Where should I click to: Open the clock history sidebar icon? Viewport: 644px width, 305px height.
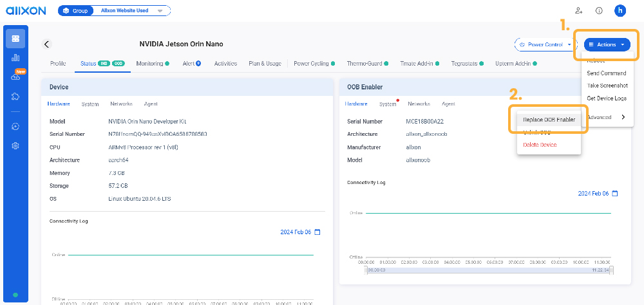[x=15, y=126]
